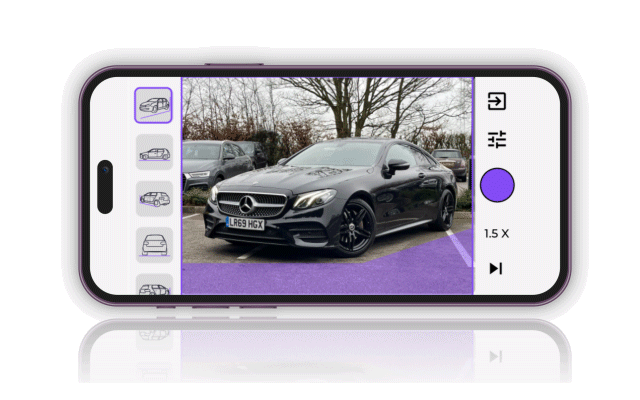This screenshot has width=640, height=400.
Task: Open the camera adjustment sliders icon
Action: [x=497, y=139]
